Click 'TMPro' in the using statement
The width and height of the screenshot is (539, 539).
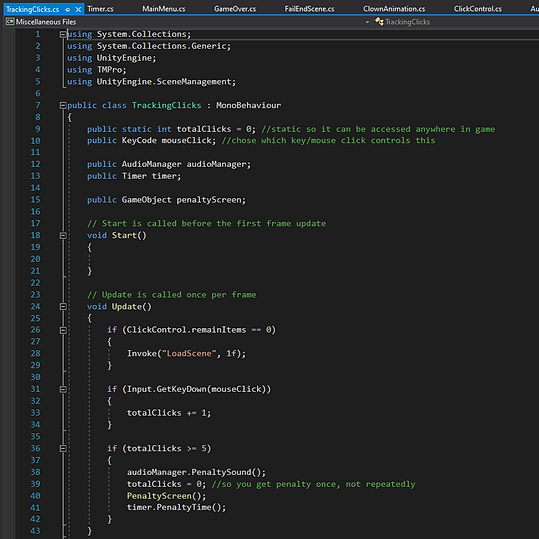(x=109, y=70)
